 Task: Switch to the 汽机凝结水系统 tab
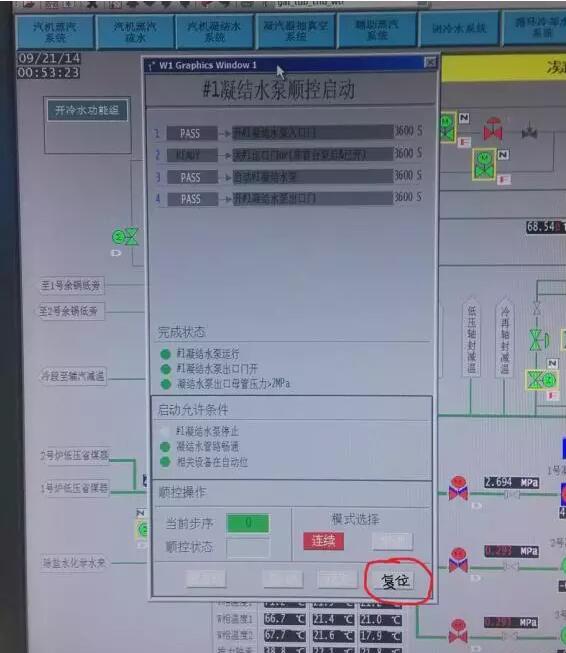[x=214, y=32]
